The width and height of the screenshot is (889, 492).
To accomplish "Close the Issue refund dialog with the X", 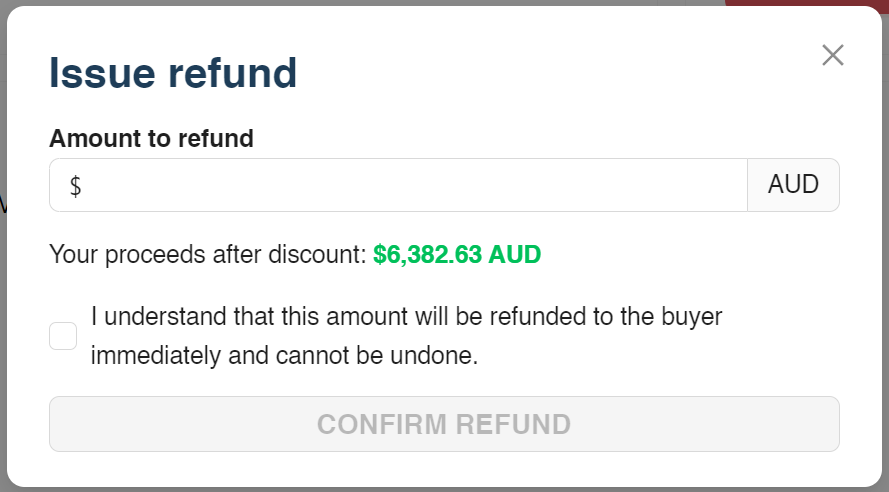I will pos(833,55).
